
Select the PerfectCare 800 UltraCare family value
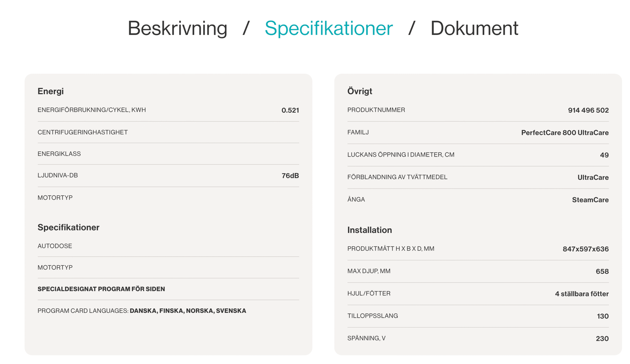point(565,133)
